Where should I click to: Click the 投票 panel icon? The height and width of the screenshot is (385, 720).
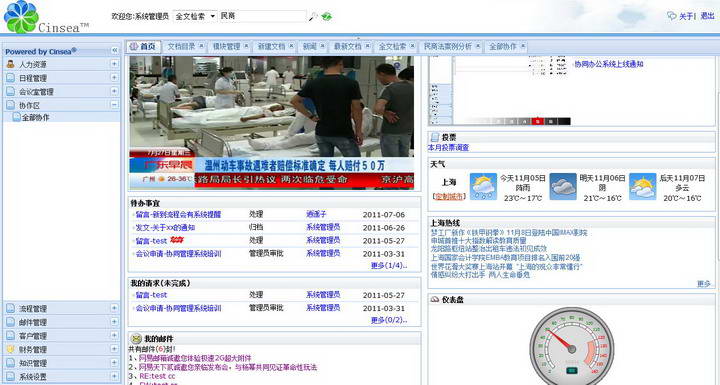click(x=434, y=137)
